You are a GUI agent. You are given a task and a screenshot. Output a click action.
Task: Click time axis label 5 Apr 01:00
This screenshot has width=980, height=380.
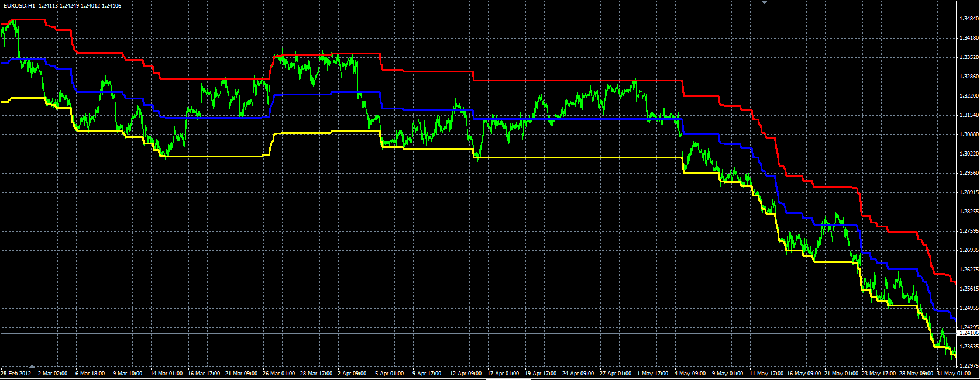click(390, 374)
